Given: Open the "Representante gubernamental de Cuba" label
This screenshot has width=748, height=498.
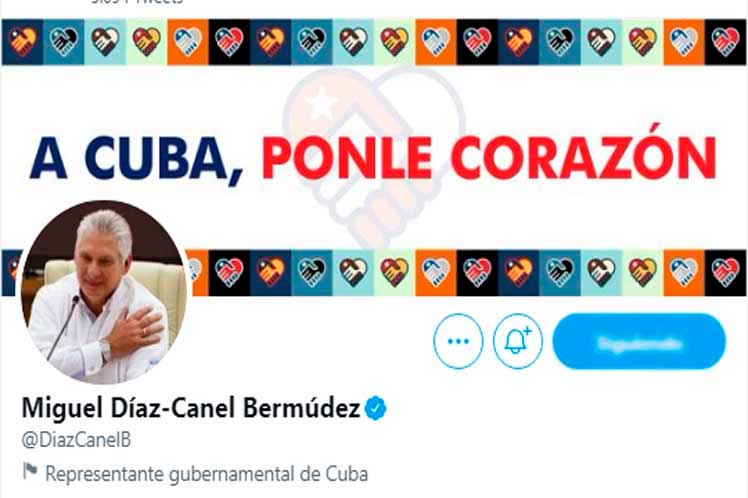Looking at the screenshot, I should [x=207, y=474].
